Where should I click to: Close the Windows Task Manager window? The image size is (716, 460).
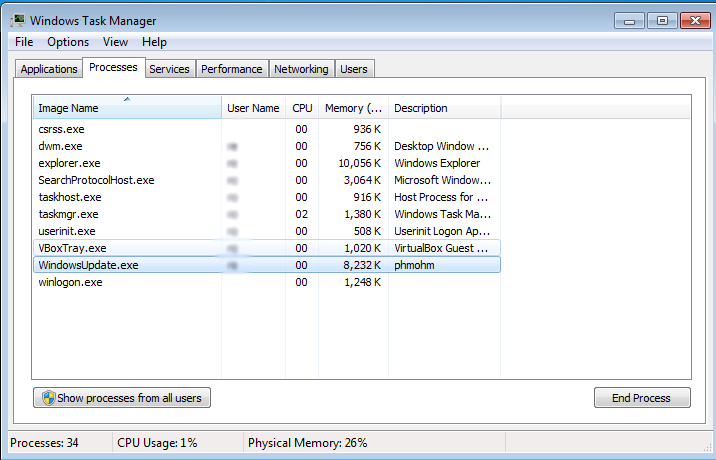(x=695, y=21)
